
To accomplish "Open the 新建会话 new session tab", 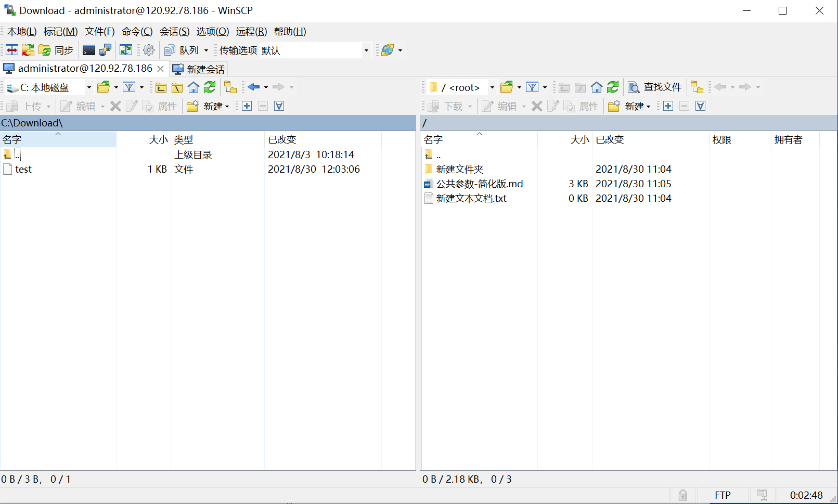I will coord(199,69).
